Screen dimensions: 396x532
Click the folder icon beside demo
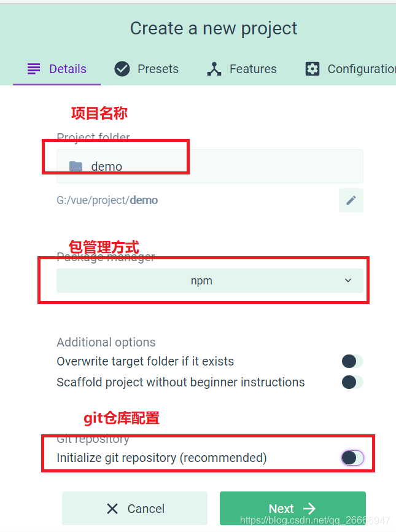pos(76,166)
